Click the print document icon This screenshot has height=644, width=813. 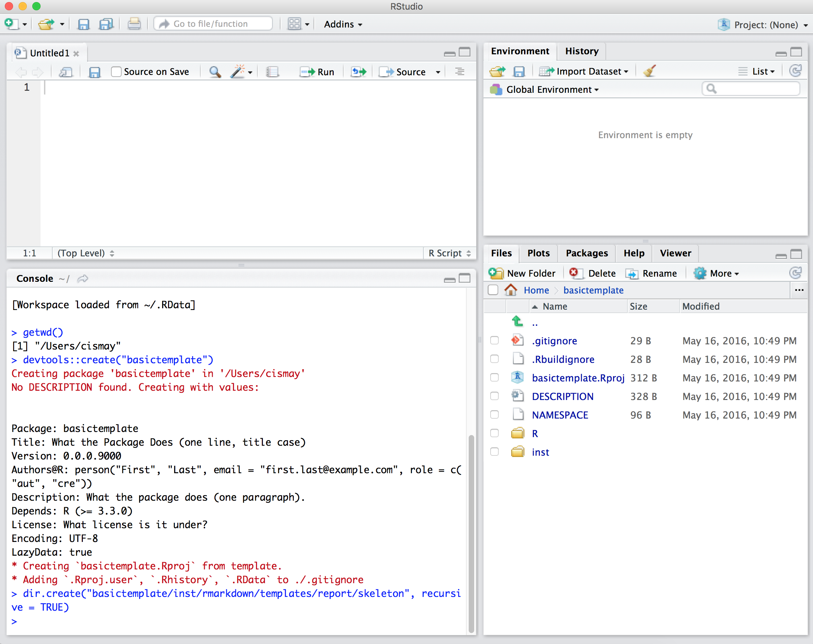[x=134, y=24]
